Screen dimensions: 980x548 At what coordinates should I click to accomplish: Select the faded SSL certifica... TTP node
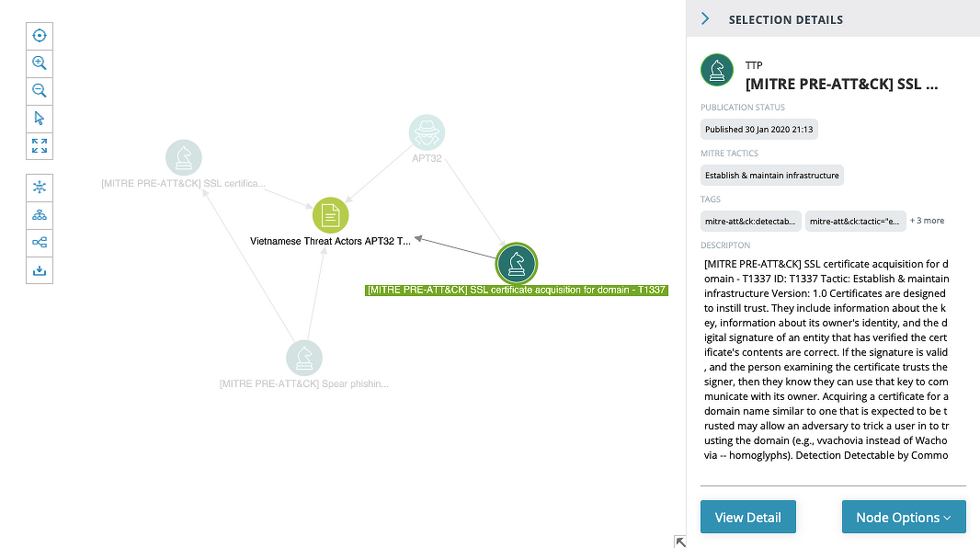click(184, 157)
